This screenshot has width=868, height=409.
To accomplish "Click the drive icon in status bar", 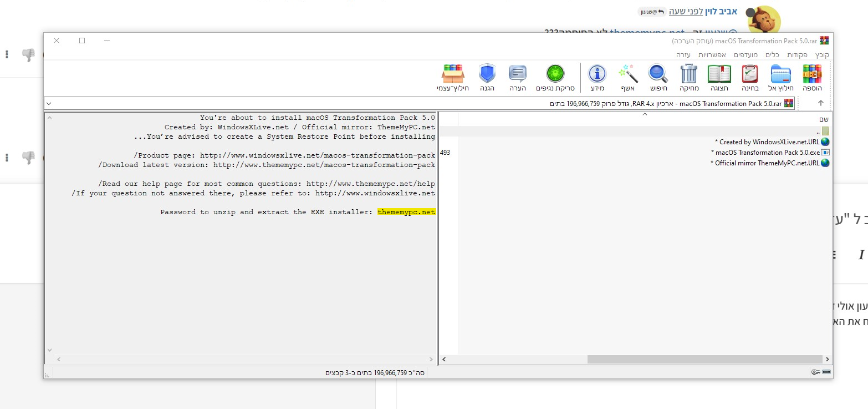I will 826,372.
